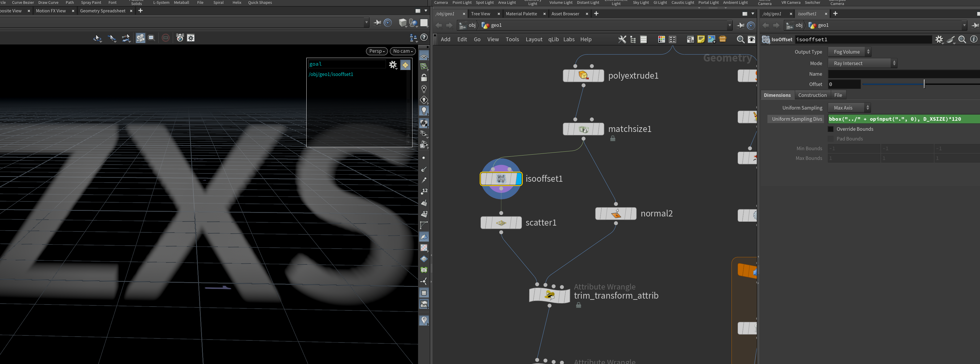
Task: Switch to the Construction tab
Action: click(x=812, y=95)
